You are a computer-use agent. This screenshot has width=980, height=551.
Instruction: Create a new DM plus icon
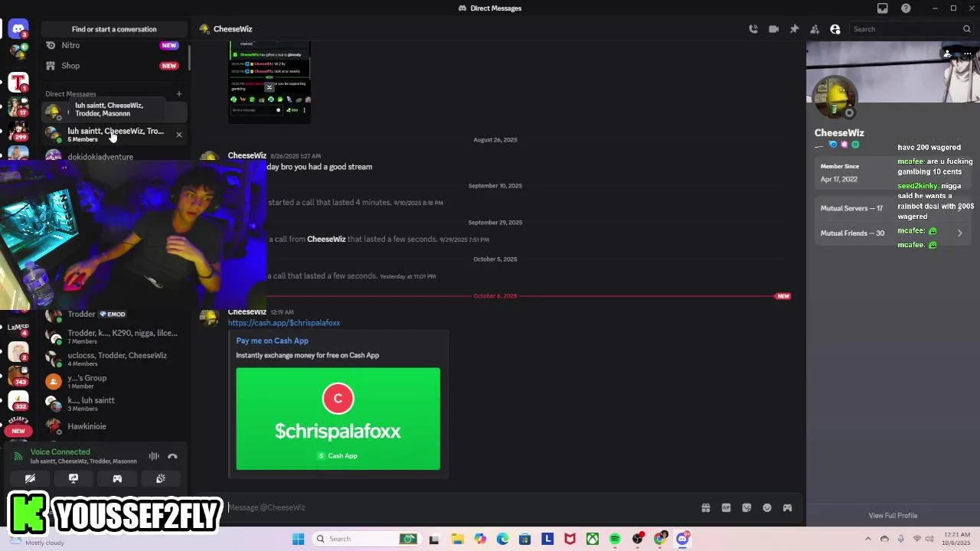179,94
